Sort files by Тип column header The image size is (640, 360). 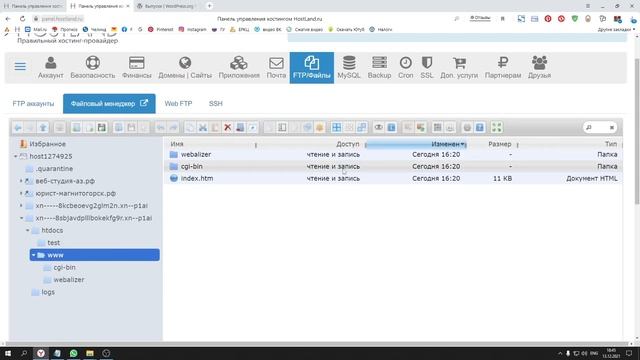[611, 144]
